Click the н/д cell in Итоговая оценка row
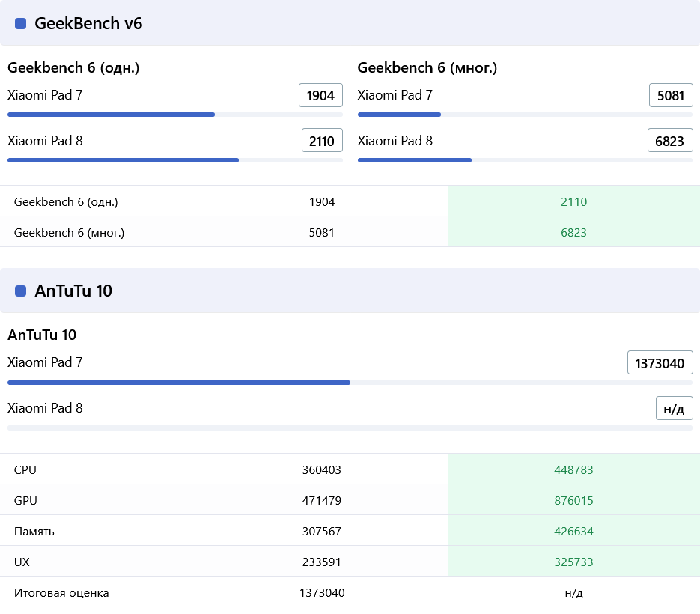This screenshot has width=700, height=614. [x=573, y=593]
